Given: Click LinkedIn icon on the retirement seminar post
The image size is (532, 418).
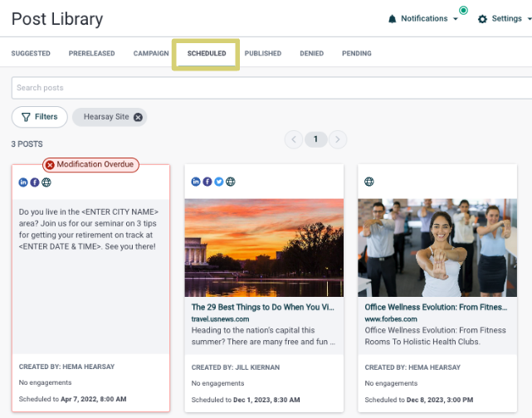Looking at the screenshot, I should point(23,182).
